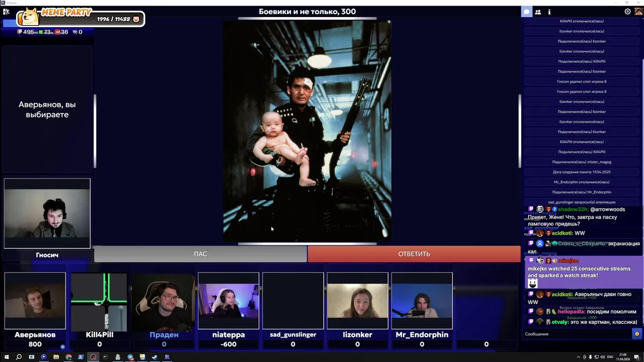The width and height of the screenshot is (644, 362).
Task: Click Аверьянов's score 800
Action: [x=35, y=344]
